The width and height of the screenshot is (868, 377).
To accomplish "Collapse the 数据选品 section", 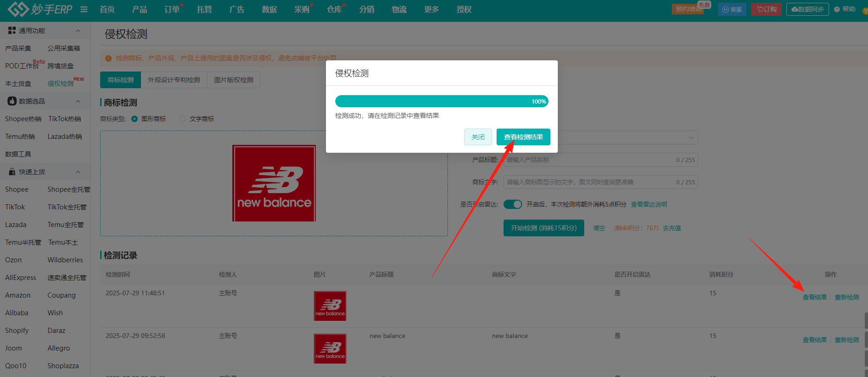I will click(78, 101).
